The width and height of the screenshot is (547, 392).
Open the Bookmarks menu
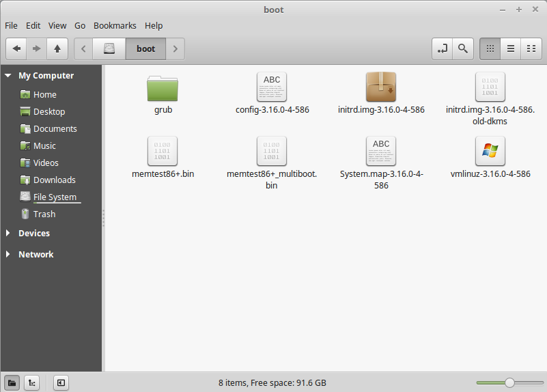[115, 26]
